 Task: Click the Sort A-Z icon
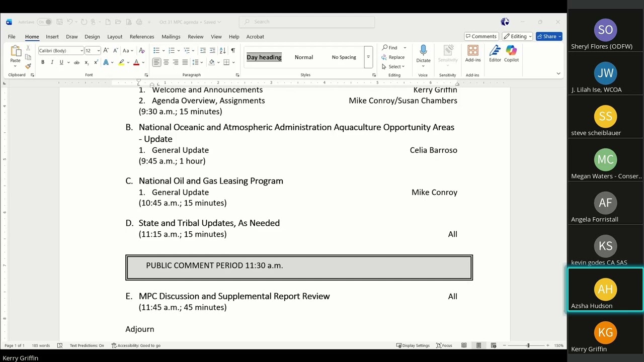[222, 50]
